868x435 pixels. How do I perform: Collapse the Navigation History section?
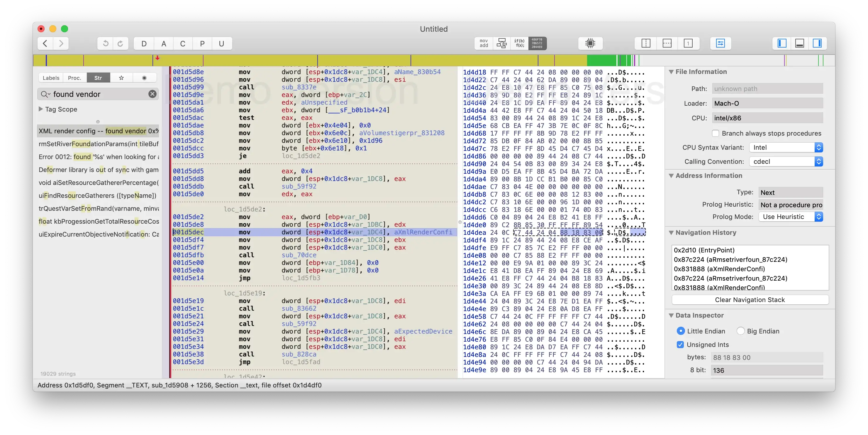coord(671,233)
